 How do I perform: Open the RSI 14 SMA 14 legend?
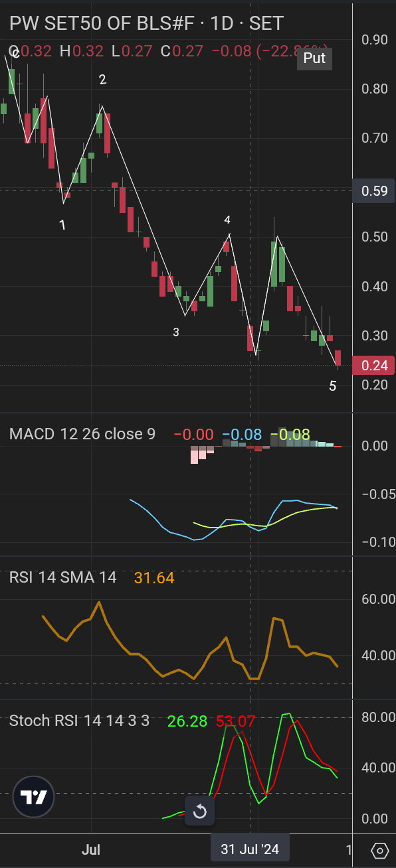coord(63,578)
